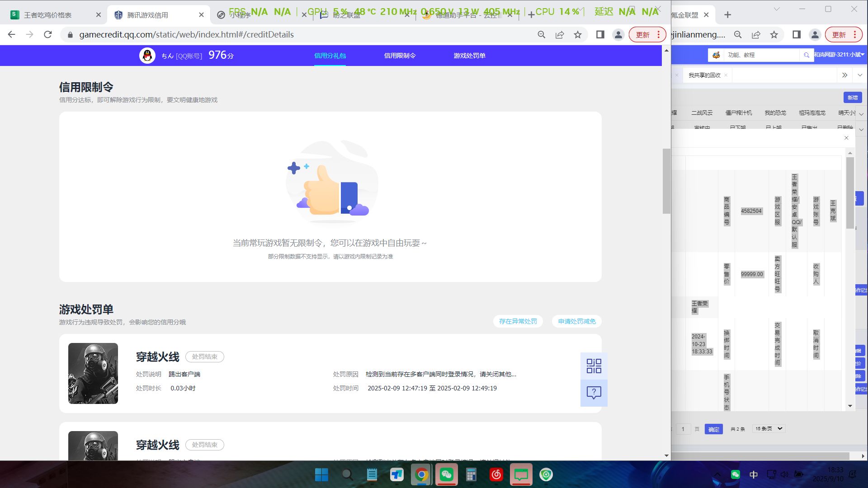Click the 申请处罚减免 button

click(x=577, y=321)
